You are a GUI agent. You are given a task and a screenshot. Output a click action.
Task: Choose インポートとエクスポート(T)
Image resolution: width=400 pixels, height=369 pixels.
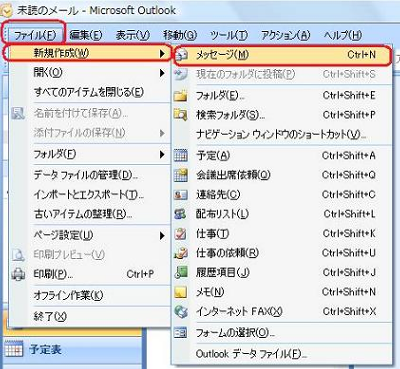click(89, 194)
